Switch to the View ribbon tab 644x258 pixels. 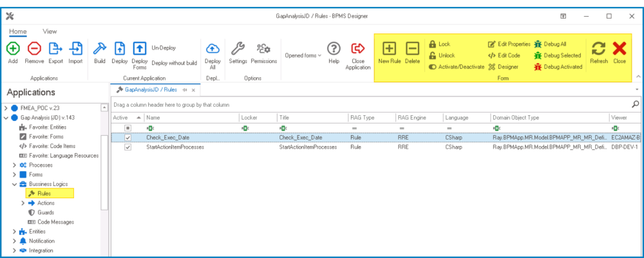pyautogui.click(x=50, y=32)
